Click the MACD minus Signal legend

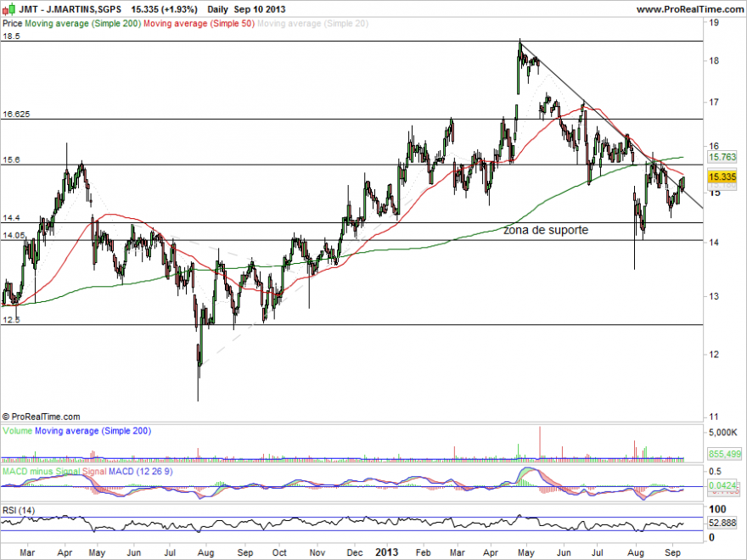tap(42, 472)
